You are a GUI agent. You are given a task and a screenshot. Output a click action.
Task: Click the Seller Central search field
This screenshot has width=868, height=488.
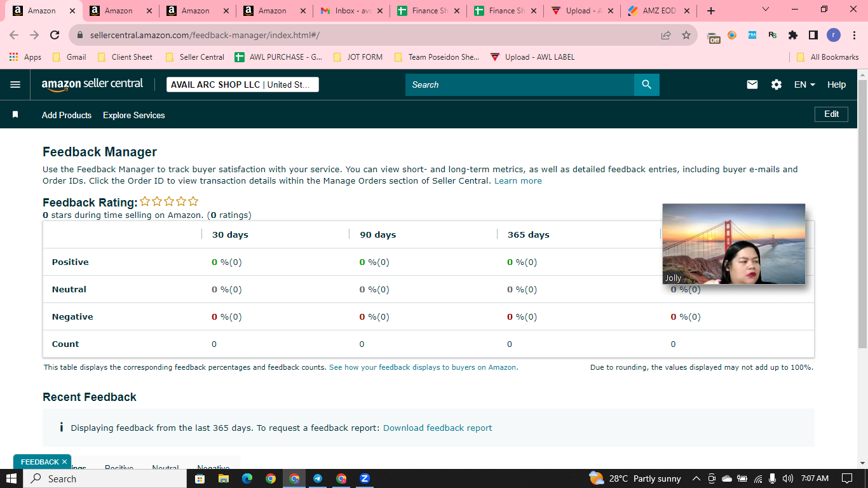[x=520, y=85]
